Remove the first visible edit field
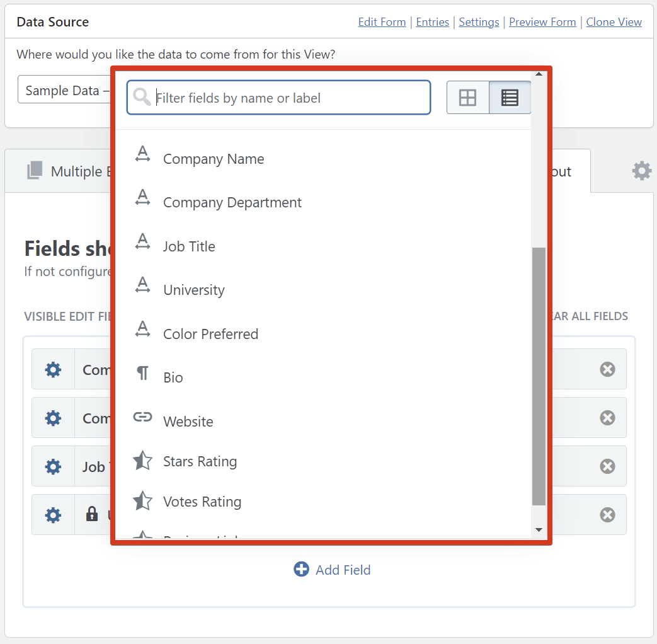 pos(607,369)
